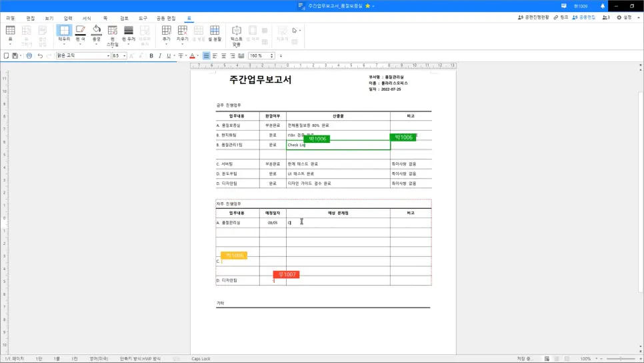644x363 pixels.
Task: Select left alignment
Action: point(215,55)
